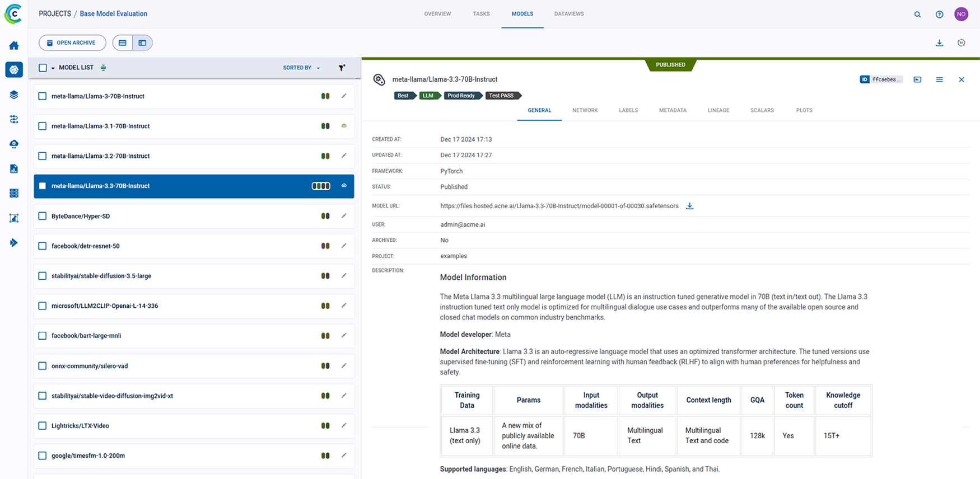Image resolution: width=980 pixels, height=479 pixels.
Task: Switch to the Lineage tab
Action: (718, 110)
